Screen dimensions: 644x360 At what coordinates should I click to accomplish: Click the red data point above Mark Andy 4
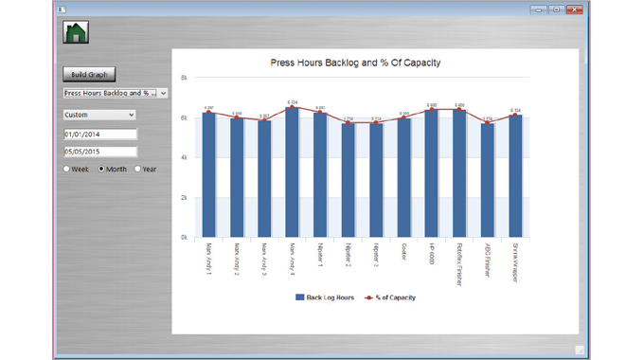point(292,107)
